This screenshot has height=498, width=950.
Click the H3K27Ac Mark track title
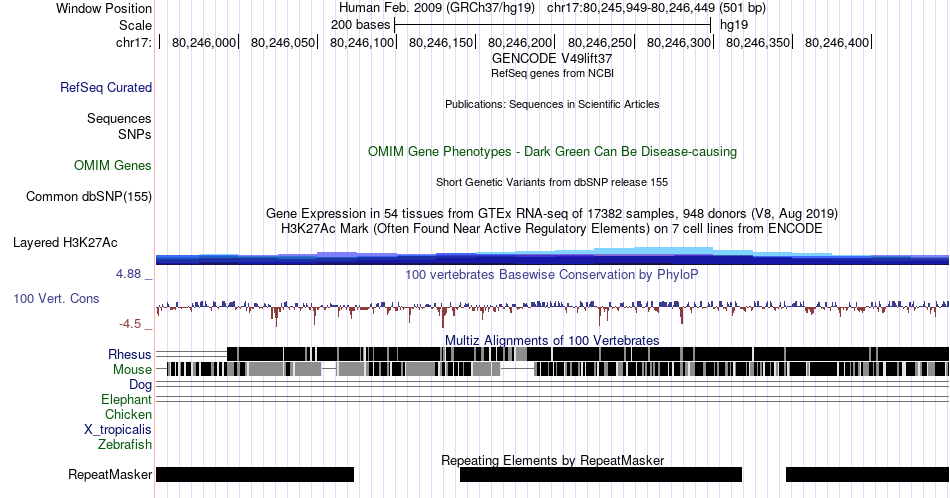click(x=552, y=228)
